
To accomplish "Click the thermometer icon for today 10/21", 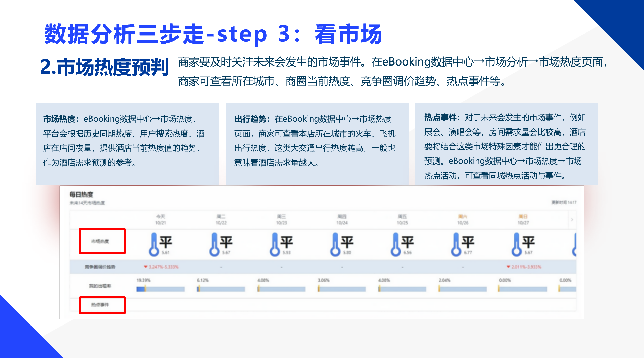I will click(154, 244).
